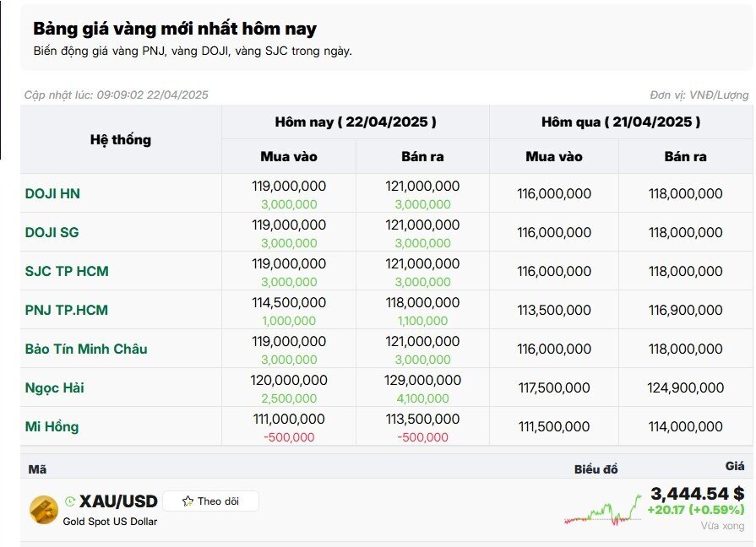
Task: Click PNJ buy change 1,000,000
Action: point(289,321)
